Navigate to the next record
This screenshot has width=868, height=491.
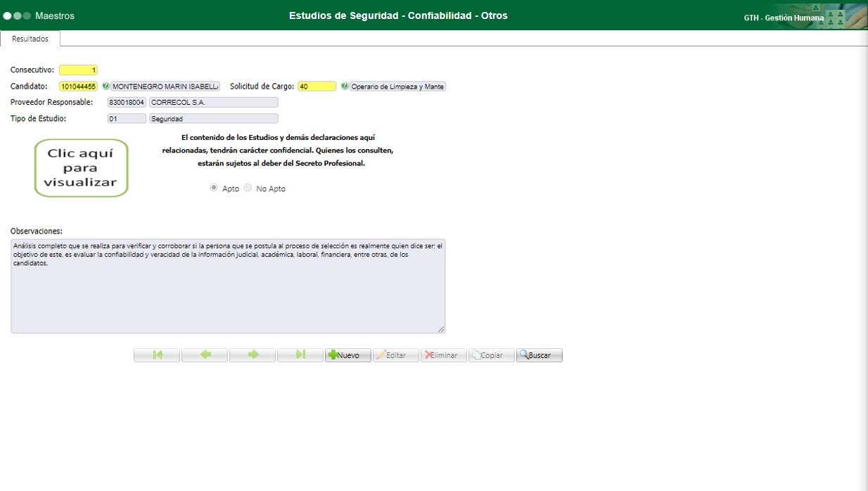pos(252,355)
